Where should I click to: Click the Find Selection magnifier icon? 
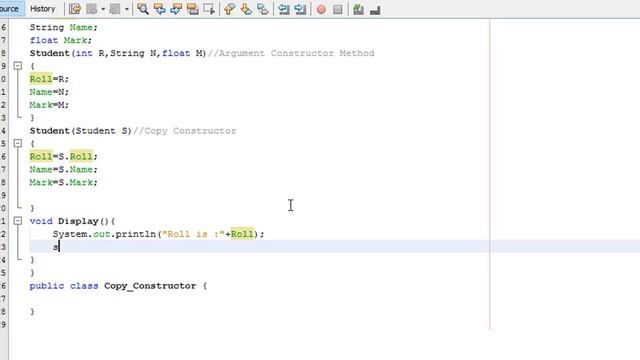tap(142, 9)
